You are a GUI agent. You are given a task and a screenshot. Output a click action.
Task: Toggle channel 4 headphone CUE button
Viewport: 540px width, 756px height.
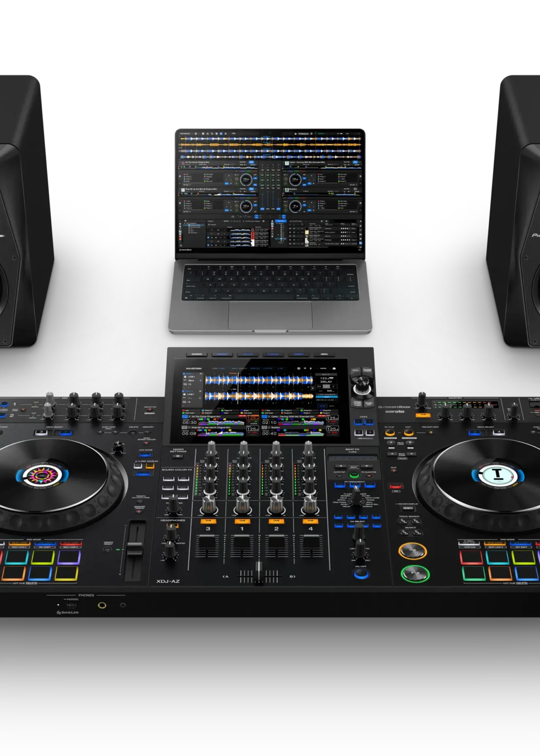coord(310,521)
